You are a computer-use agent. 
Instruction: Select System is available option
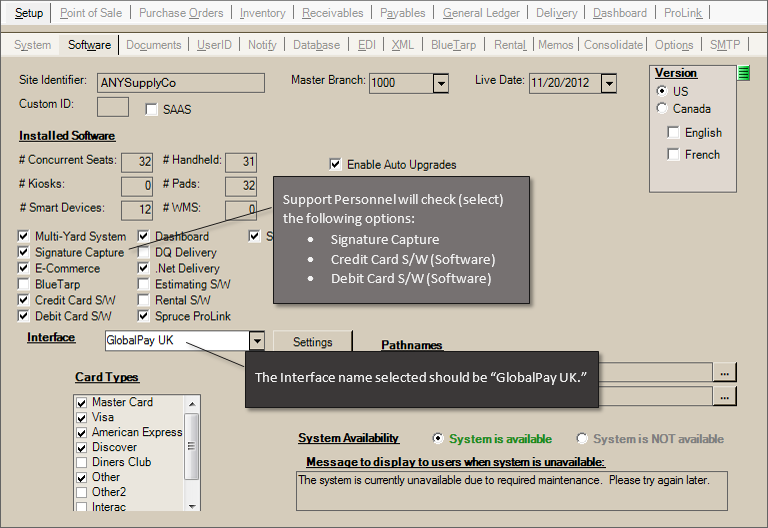[x=438, y=438]
